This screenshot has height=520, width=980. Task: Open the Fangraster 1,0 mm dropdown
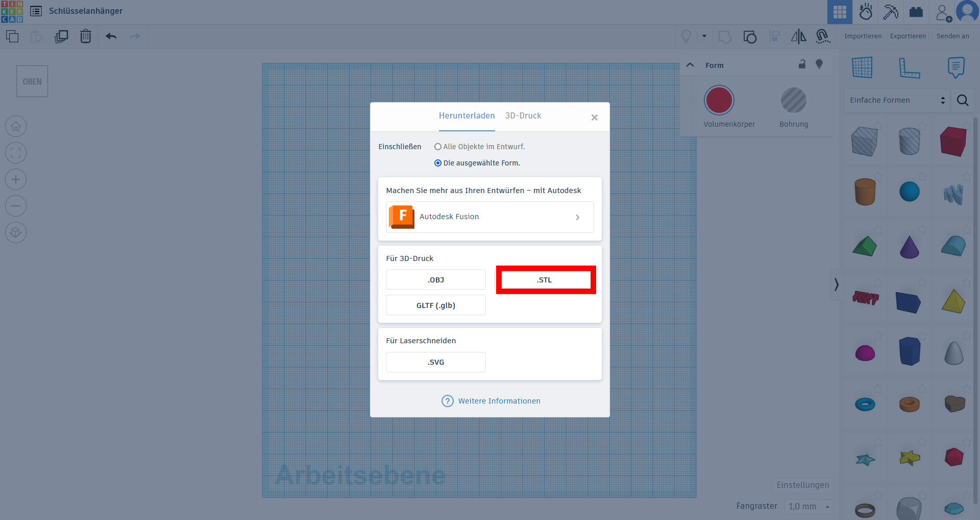click(809, 506)
